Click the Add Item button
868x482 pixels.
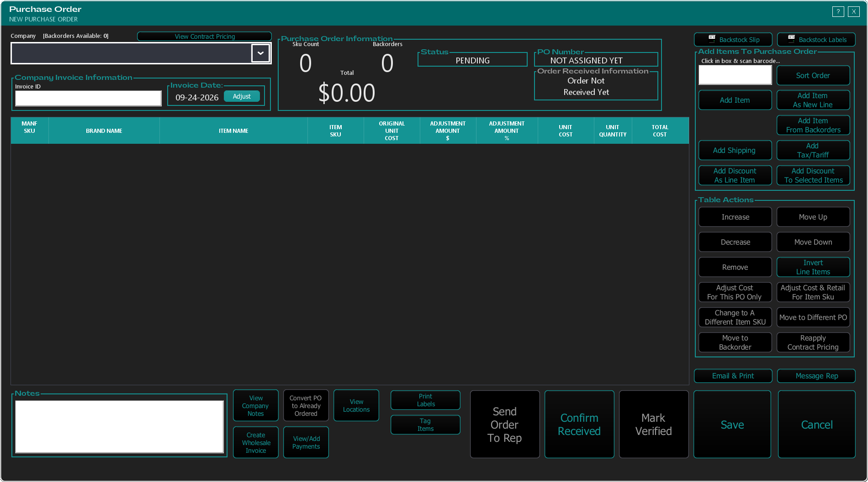[x=735, y=100]
